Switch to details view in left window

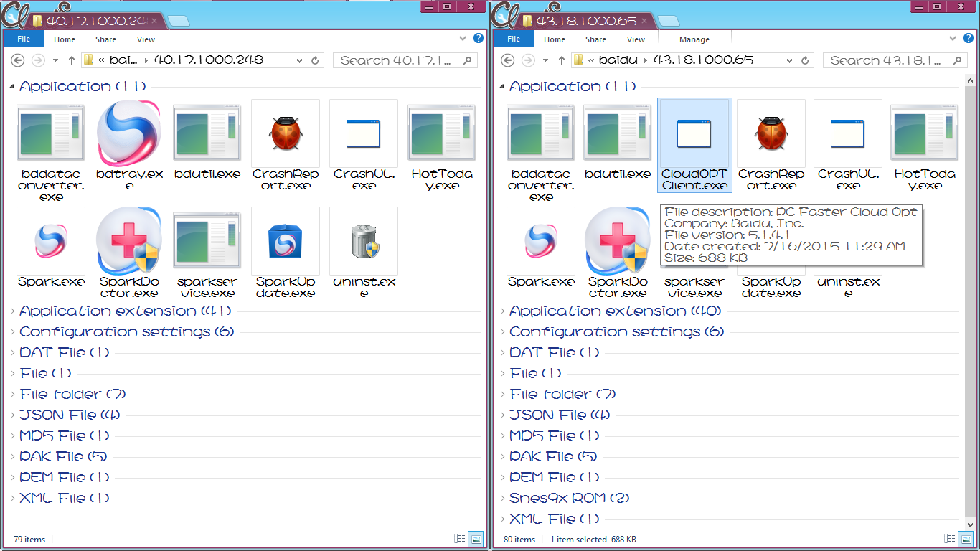(x=459, y=540)
